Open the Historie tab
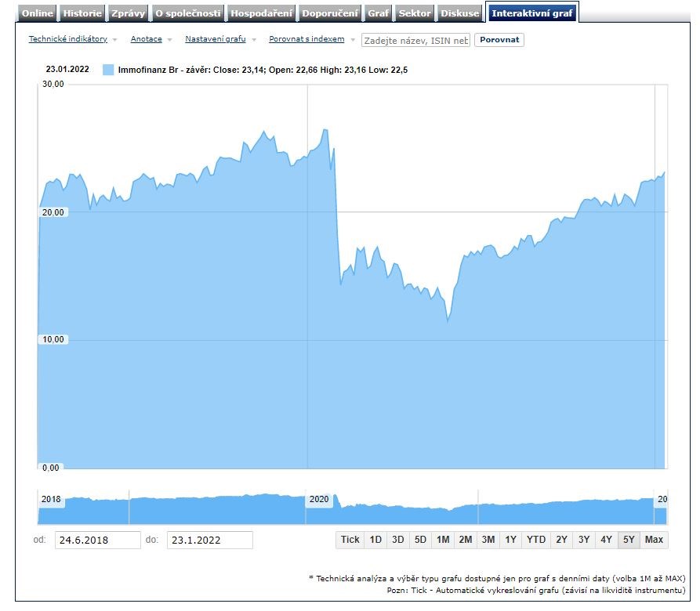The height and width of the screenshot is (611, 700). (x=82, y=13)
